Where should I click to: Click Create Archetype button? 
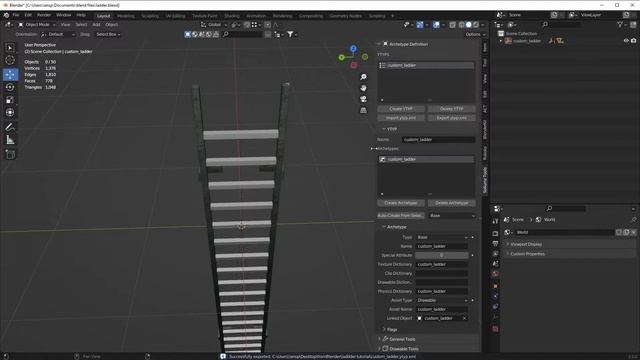(401, 203)
